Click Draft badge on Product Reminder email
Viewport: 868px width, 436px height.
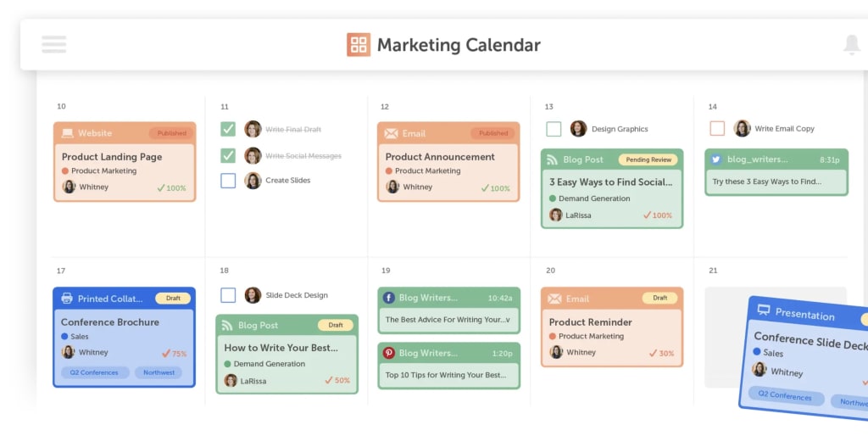click(x=659, y=298)
